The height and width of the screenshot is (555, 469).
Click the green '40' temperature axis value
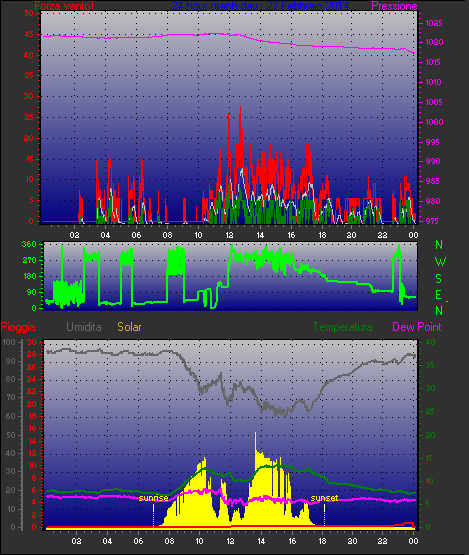[430, 343]
